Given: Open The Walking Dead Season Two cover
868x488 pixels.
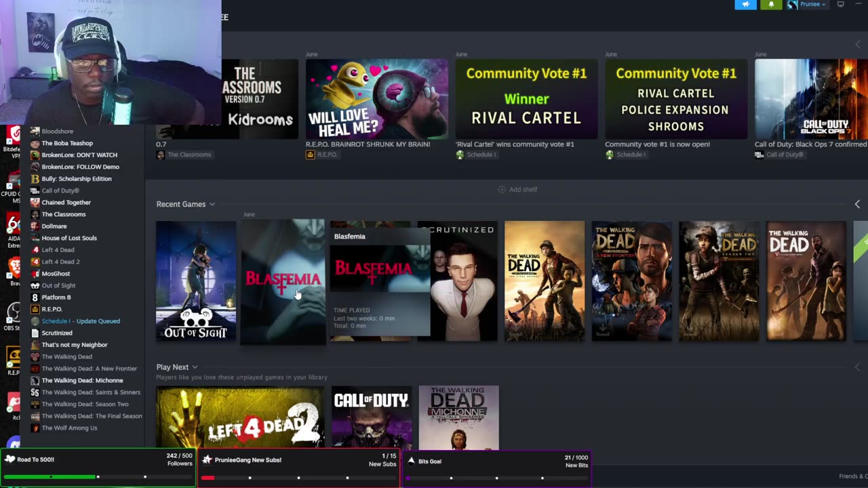Looking at the screenshot, I should [x=719, y=281].
